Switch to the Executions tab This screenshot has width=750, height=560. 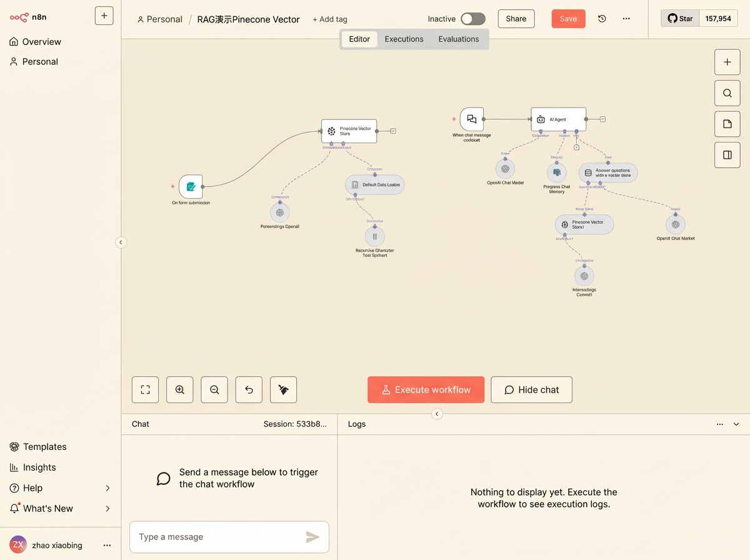404,39
